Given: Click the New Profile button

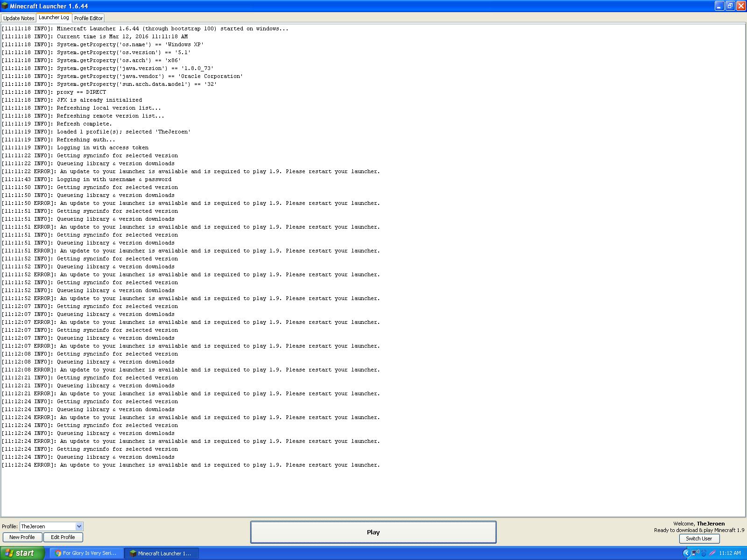Looking at the screenshot, I should coord(22,537).
